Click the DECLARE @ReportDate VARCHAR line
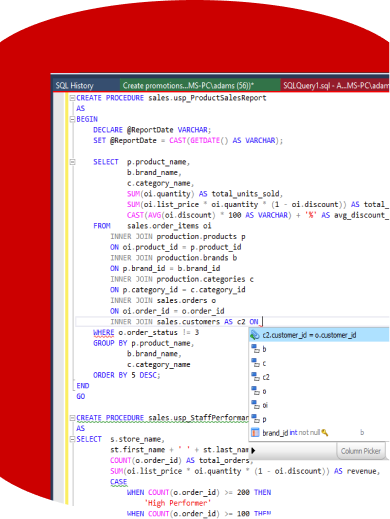The image size is (390, 519). [x=152, y=130]
